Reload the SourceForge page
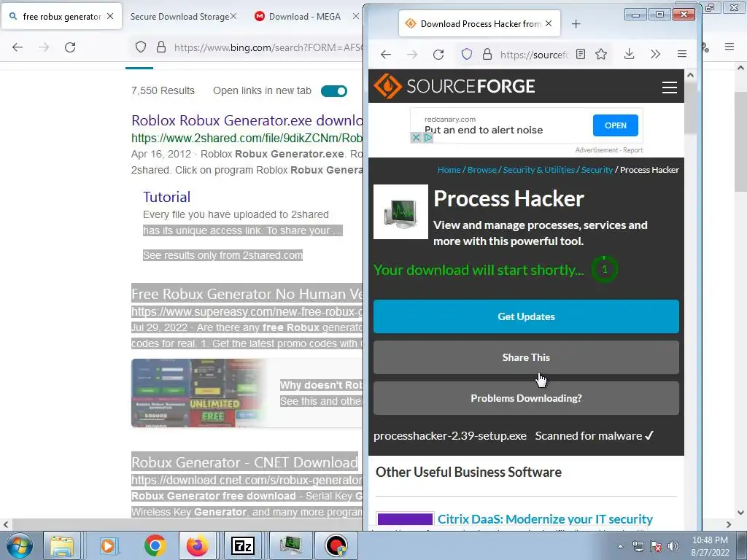The width and height of the screenshot is (747, 560). pos(438,54)
